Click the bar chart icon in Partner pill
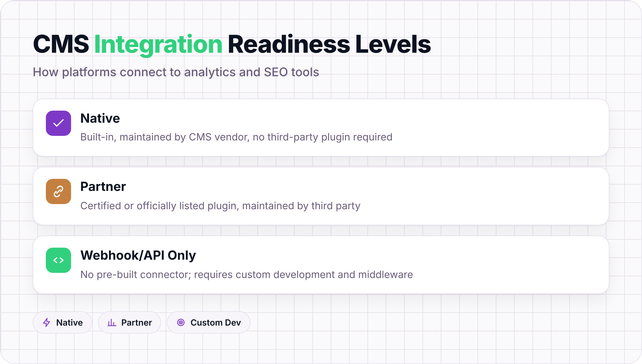 coord(112,322)
